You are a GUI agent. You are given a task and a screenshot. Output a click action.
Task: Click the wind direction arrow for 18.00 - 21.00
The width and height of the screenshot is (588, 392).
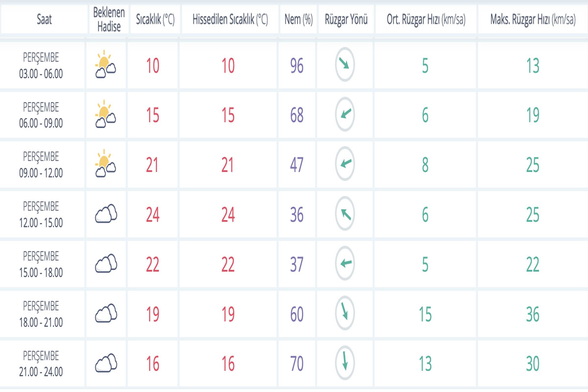[x=344, y=314]
